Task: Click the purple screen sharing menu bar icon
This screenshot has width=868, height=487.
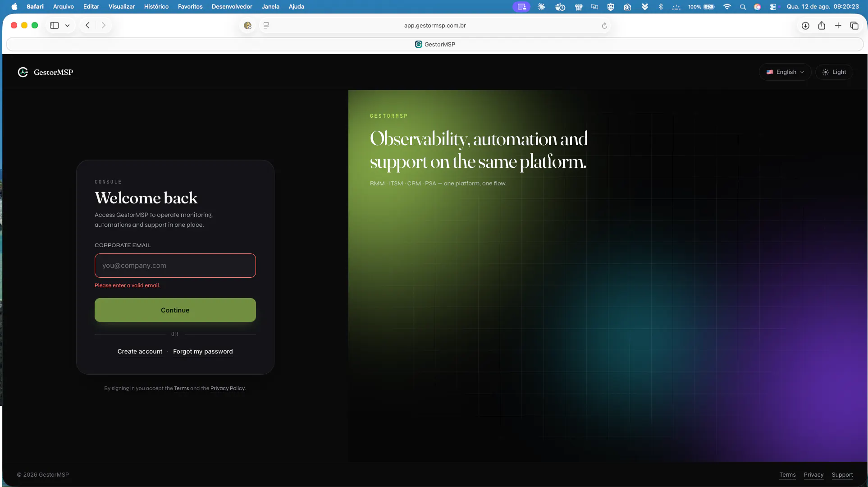Action: pos(521,7)
